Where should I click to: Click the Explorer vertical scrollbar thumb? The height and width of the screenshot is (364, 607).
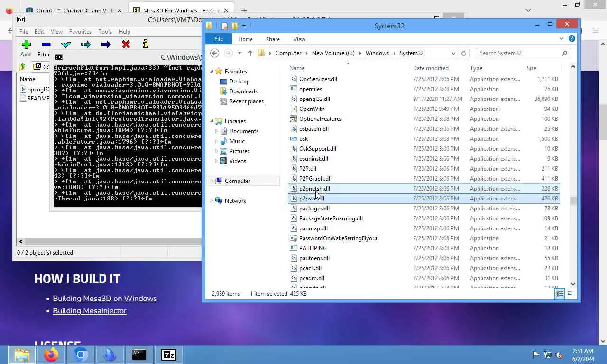tap(573, 201)
